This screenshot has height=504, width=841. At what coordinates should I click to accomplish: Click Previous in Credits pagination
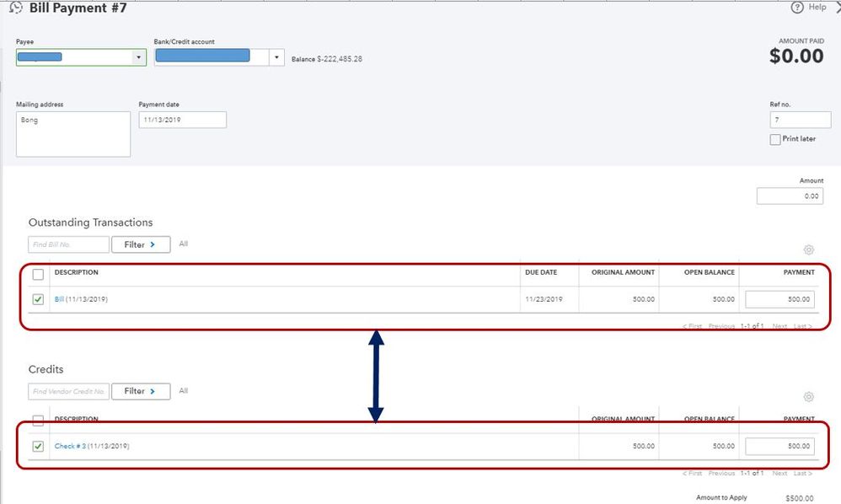click(x=721, y=473)
